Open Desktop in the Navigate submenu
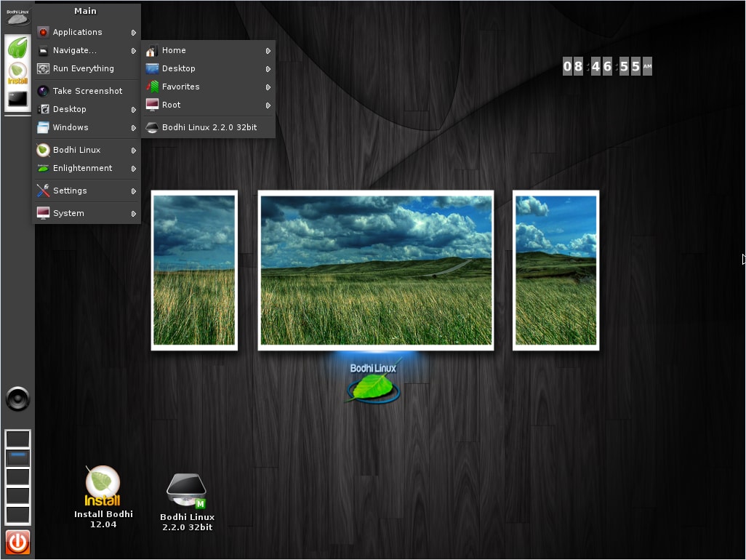This screenshot has width=746, height=560. click(209, 68)
